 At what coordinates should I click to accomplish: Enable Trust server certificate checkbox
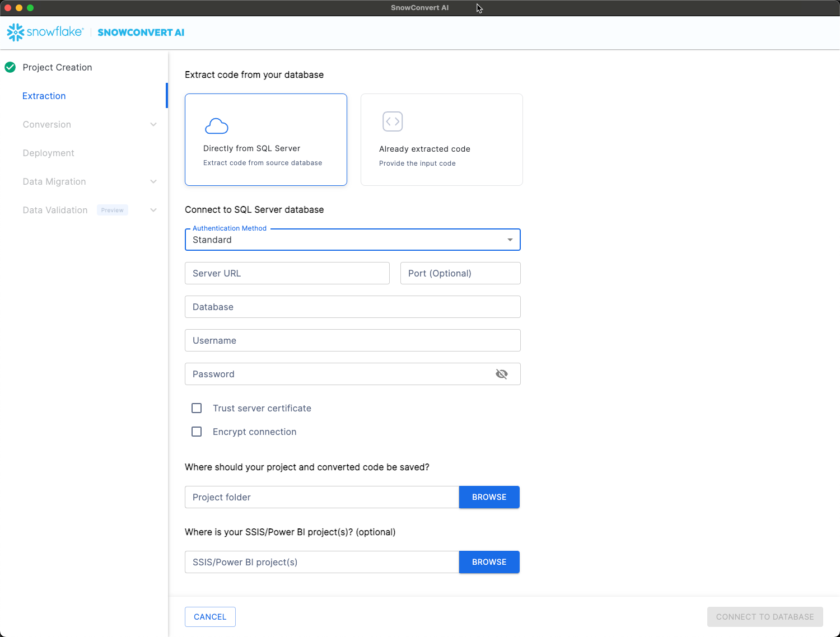coord(197,408)
